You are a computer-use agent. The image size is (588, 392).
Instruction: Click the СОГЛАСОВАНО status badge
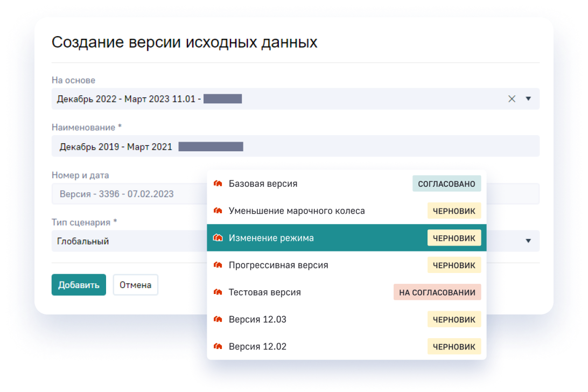[446, 184]
